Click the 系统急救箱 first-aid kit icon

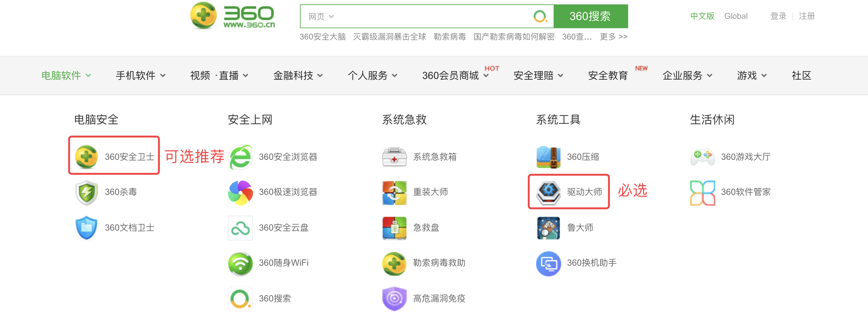[x=394, y=157]
